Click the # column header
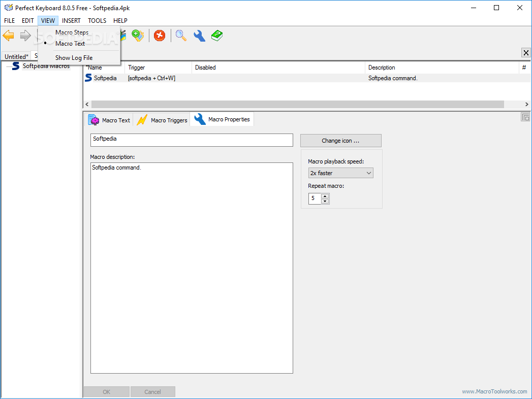 tap(524, 68)
